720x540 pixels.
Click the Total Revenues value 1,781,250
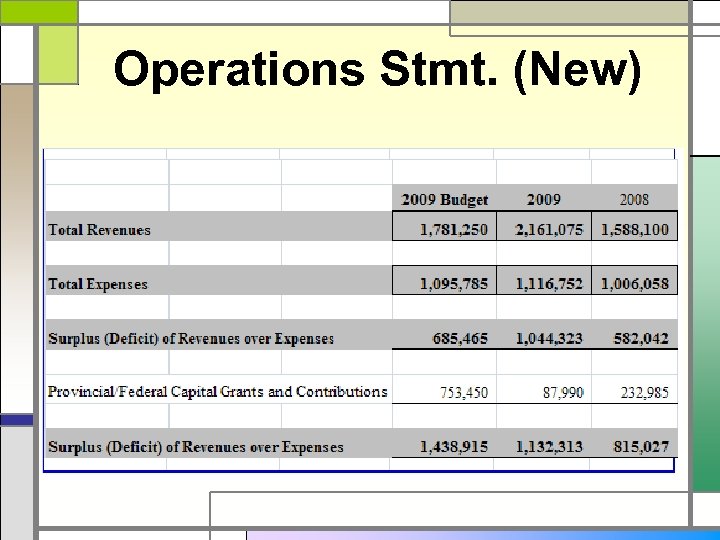tap(454, 229)
